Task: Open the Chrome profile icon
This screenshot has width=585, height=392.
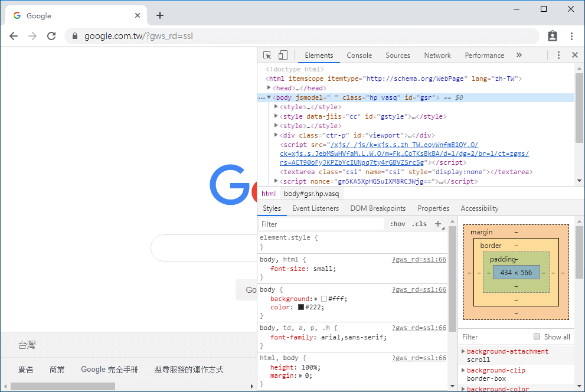Action: tap(553, 36)
